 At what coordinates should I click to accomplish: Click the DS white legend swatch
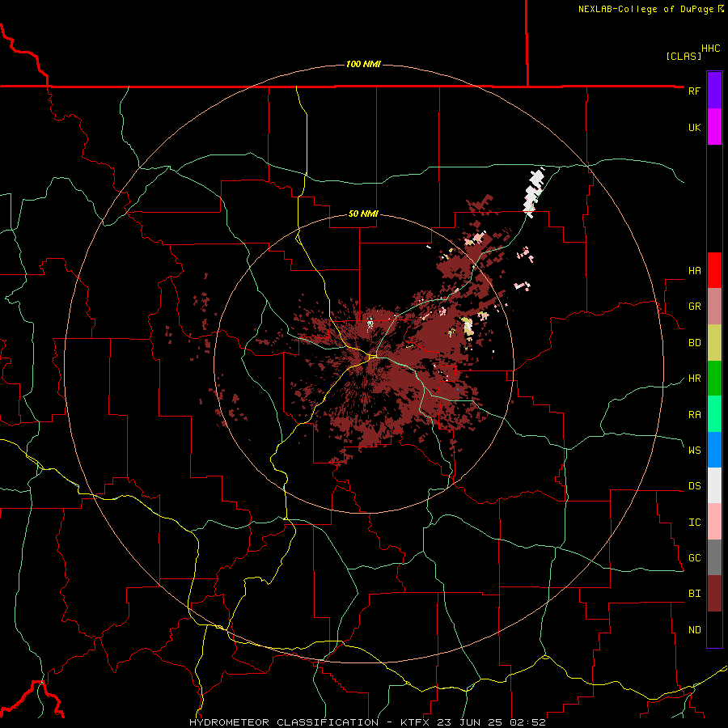714,485
